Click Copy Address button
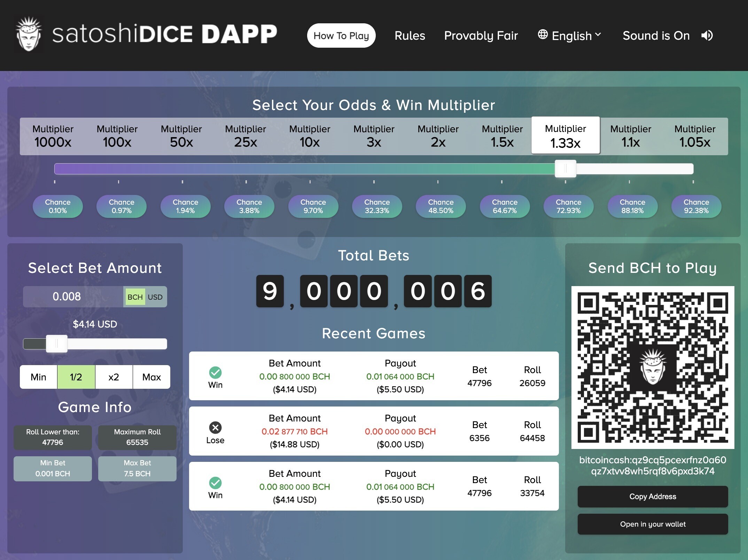The height and width of the screenshot is (560, 748). [653, 497]
